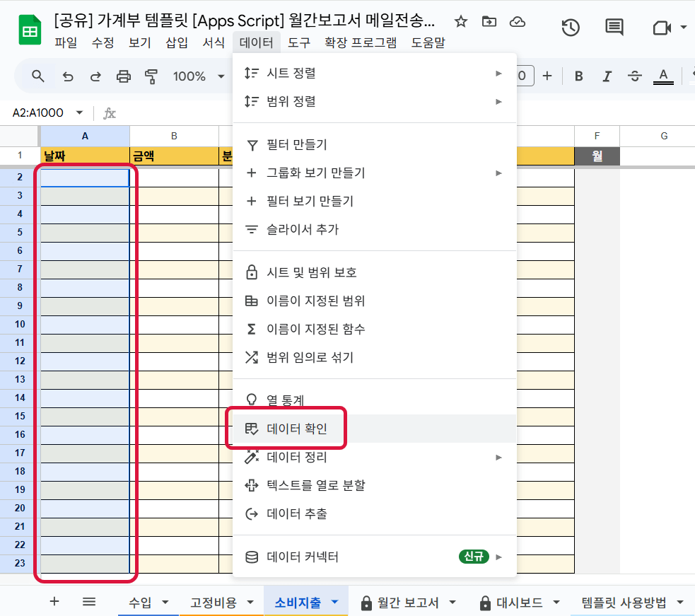Click the search magnifier in toolbar
This screenshot has width=695, height=616.
38,76
